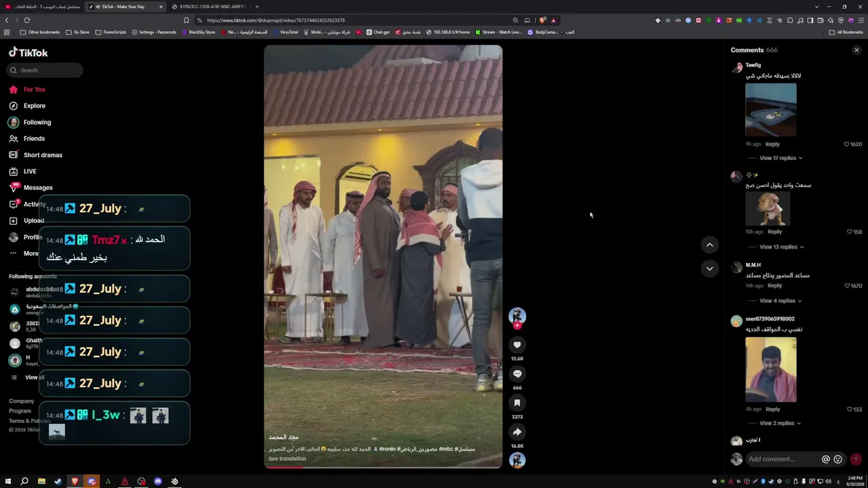
Task: Expand View 2 replies
Action: click(780, 423)
